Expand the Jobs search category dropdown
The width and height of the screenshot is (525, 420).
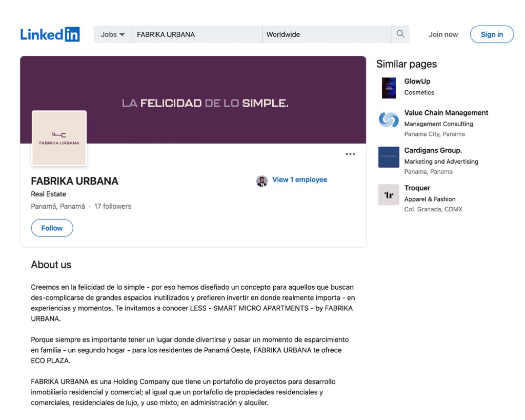pos(113,34)
